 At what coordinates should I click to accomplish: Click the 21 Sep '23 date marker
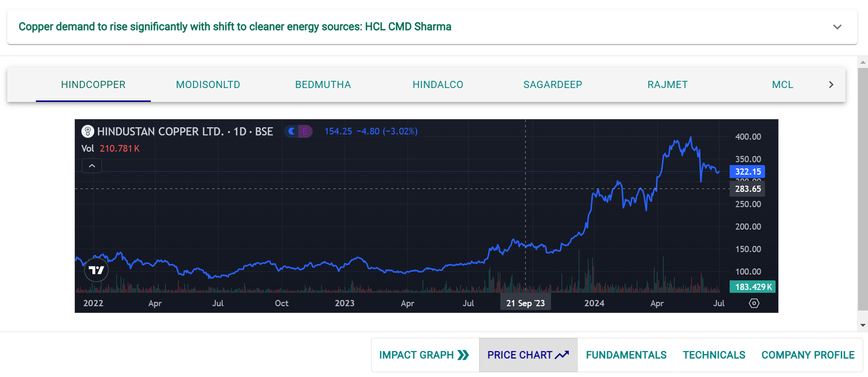[x=525, y=303]
